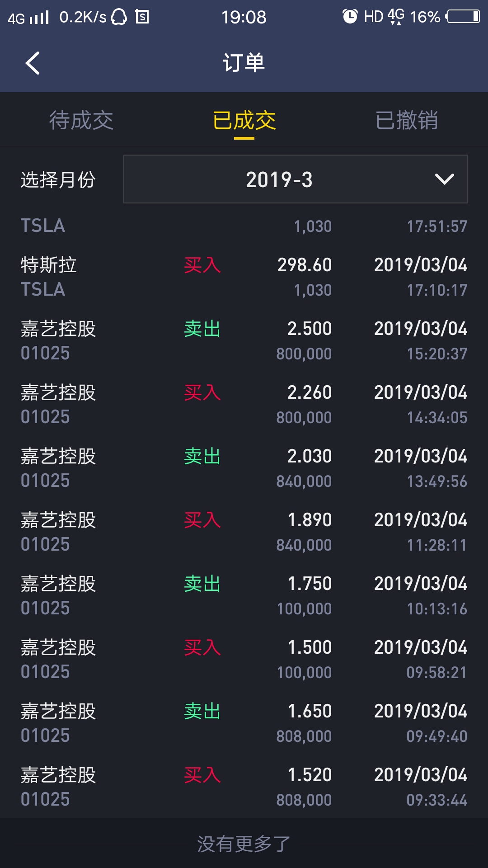Image resolution: width=488 pixels, height=868 pixels.
Task: Open 嘉艺控股 buy order at 1.500
Action: [244, 659]
